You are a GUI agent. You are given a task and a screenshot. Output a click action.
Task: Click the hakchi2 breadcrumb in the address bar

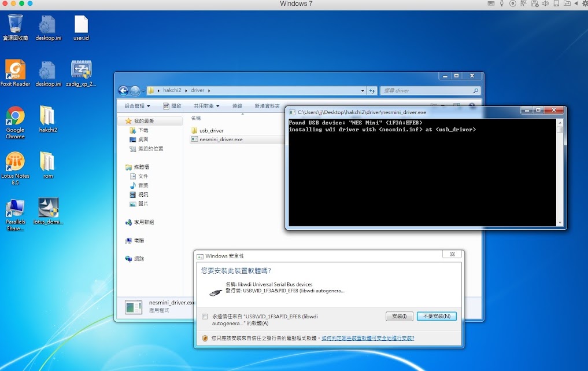(x=172, y=90)
